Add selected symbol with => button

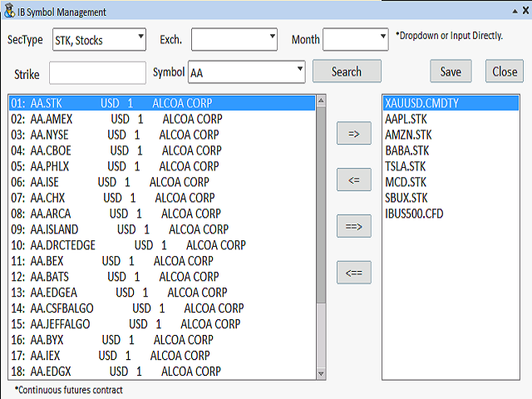(354, 133)
